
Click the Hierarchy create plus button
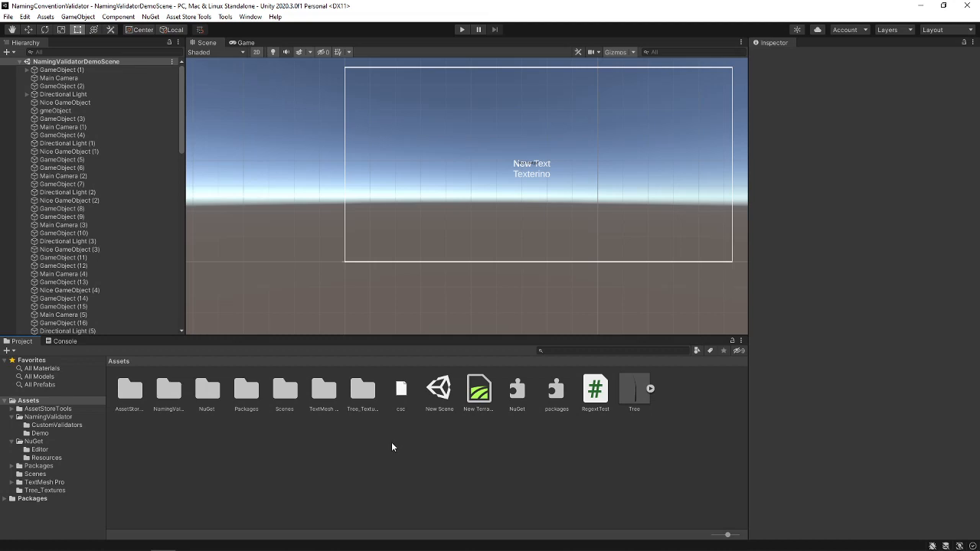click(8, 52)
